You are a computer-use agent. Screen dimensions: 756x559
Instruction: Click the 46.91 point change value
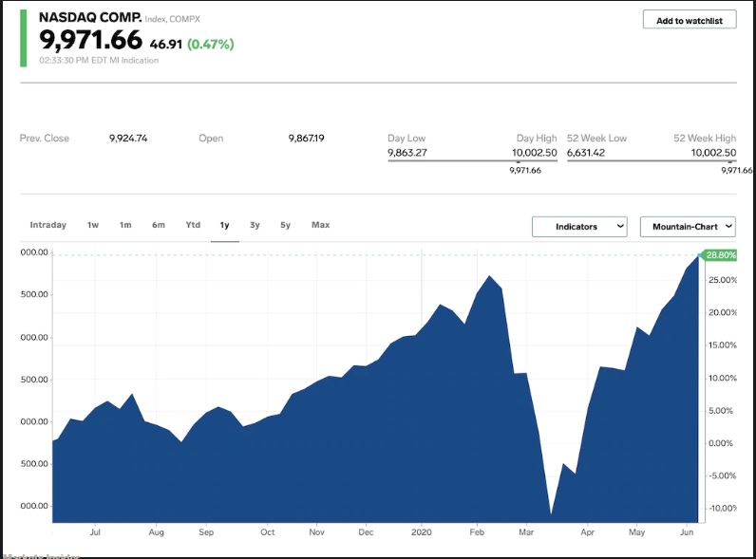(166, 45)
